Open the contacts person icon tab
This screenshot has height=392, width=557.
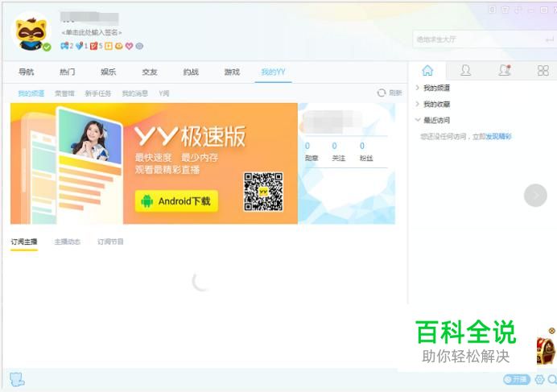pos(465,70)
